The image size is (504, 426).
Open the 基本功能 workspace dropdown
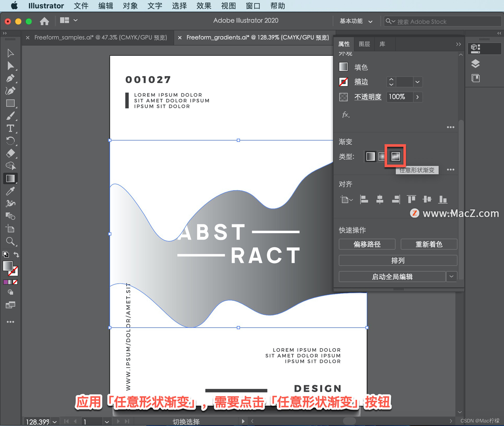pyautogui.click(x=356, y=21)
